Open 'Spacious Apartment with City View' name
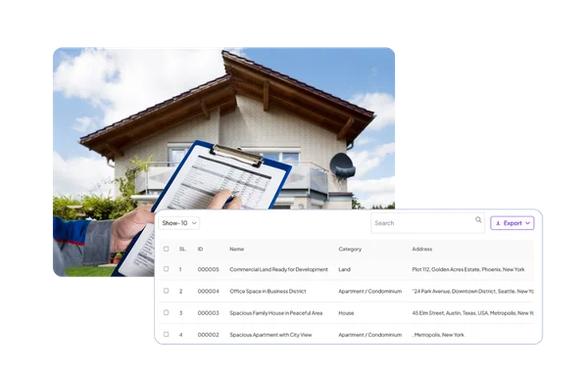Viewport: 588px width, 372px height. click(270, 335)
